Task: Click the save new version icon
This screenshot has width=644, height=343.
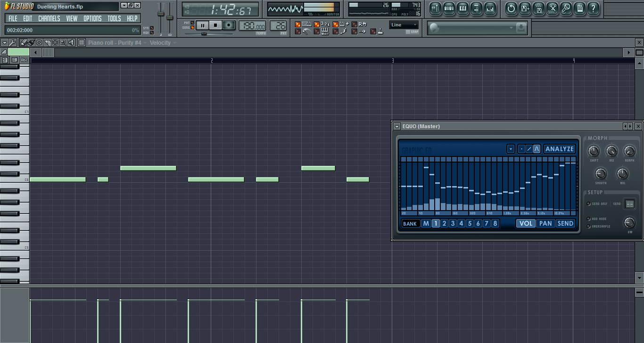Action: 525,8
